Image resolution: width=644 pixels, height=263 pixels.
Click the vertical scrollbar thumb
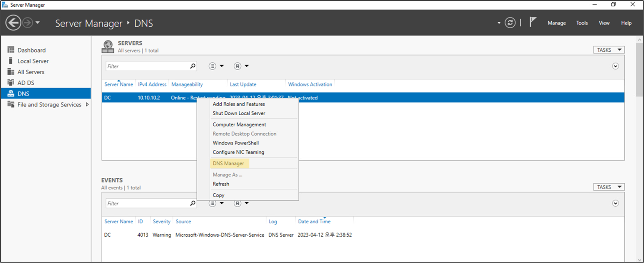tap(639, 69)
